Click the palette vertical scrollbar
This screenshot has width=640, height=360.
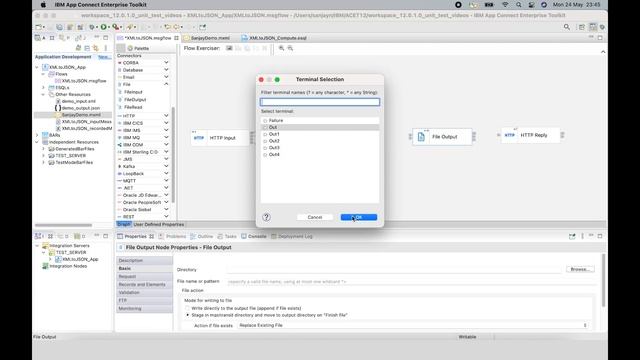pos(173,155)
